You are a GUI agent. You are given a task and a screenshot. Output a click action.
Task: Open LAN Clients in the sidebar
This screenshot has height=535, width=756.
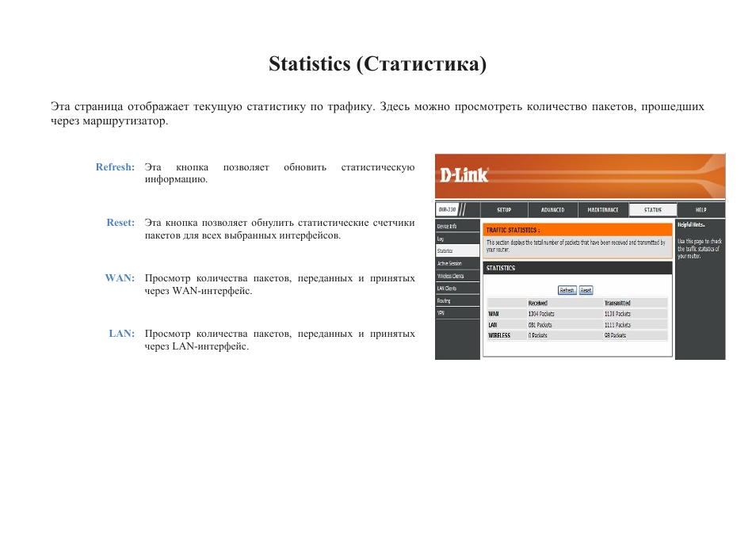pos(447,289)
